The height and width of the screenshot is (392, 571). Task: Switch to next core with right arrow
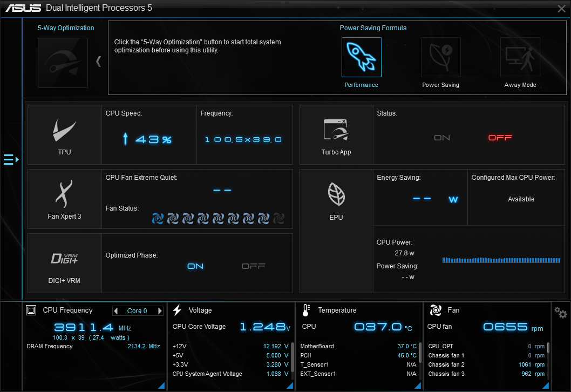click(160, 311)
